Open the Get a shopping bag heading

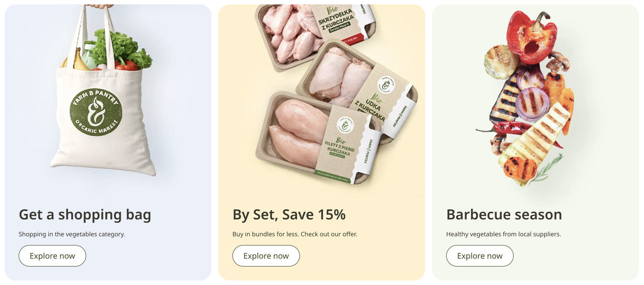tap(85, 214)
